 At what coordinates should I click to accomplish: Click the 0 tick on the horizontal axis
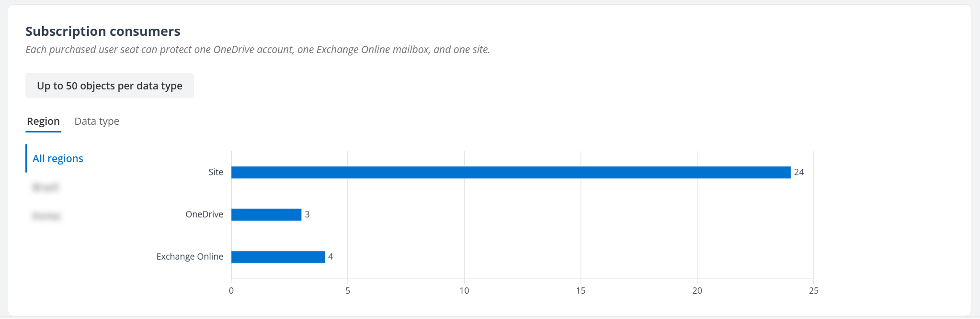pos(231,291)
